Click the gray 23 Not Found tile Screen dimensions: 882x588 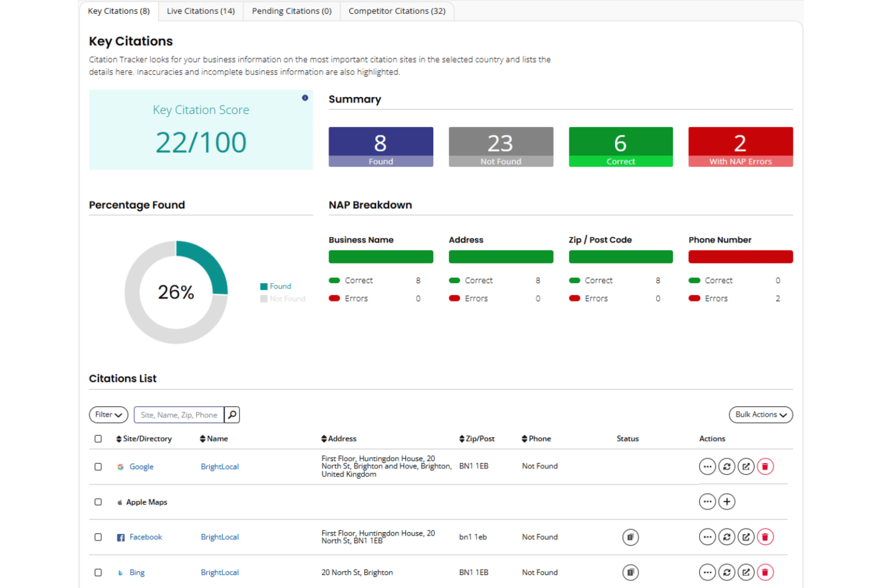pos(501,147)
